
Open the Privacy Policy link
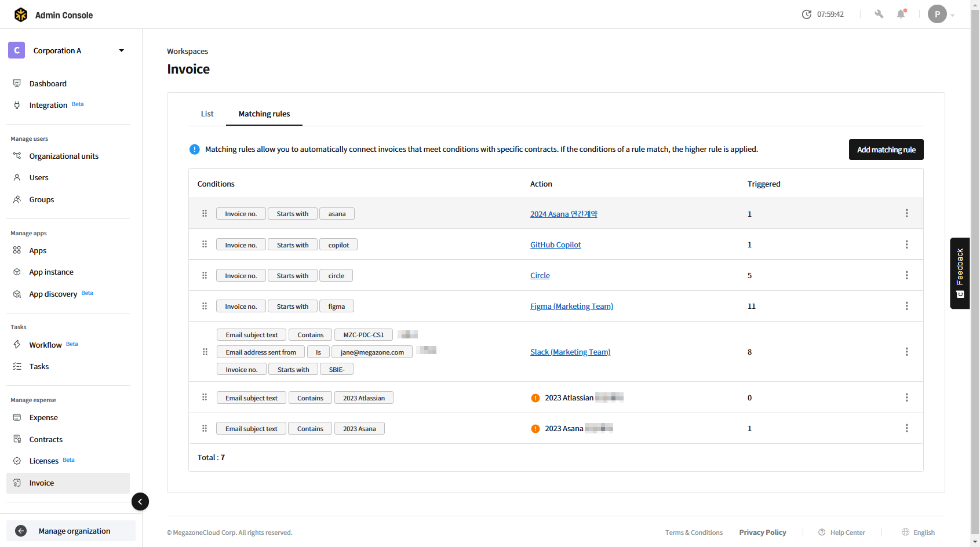pyautogui.click(x=763, y=533)
